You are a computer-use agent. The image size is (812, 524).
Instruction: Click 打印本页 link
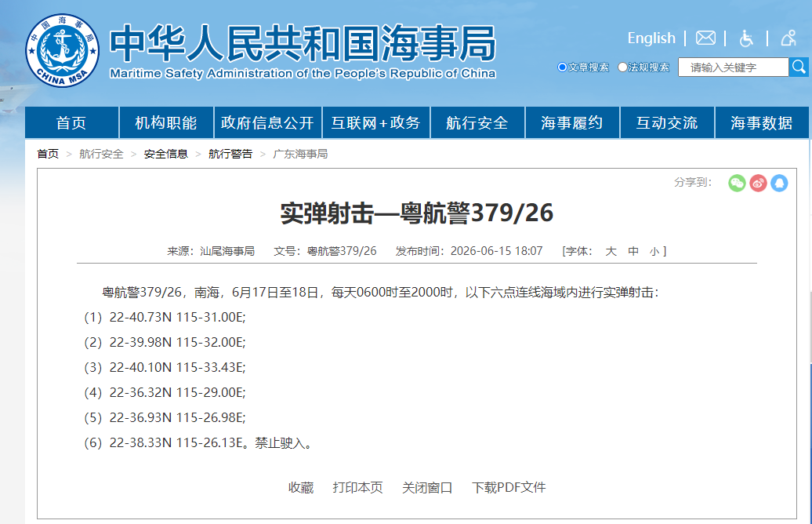pyautogui.click(x=357, y=488)
